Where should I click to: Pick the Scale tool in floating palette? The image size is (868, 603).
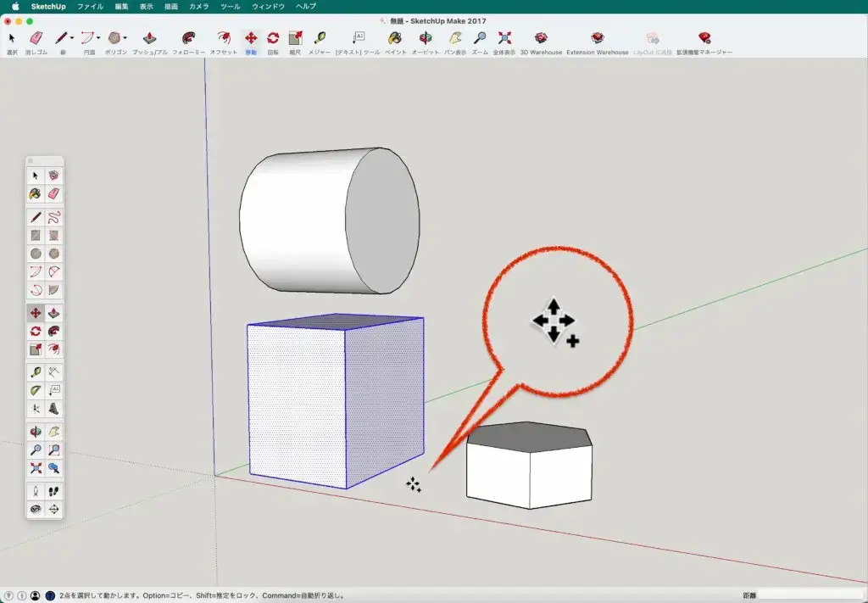point(36,350)
